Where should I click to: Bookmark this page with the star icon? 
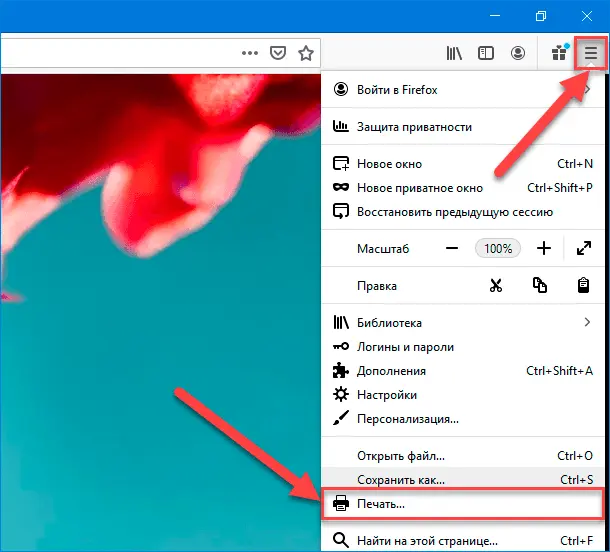pyautogui.click(x=306, y=52)
